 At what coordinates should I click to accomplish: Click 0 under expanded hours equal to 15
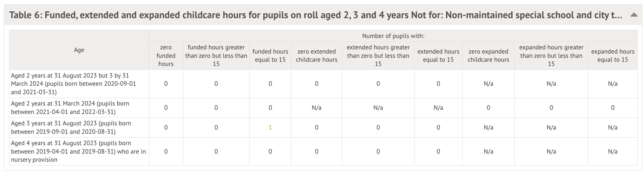[x=613, y=108]
